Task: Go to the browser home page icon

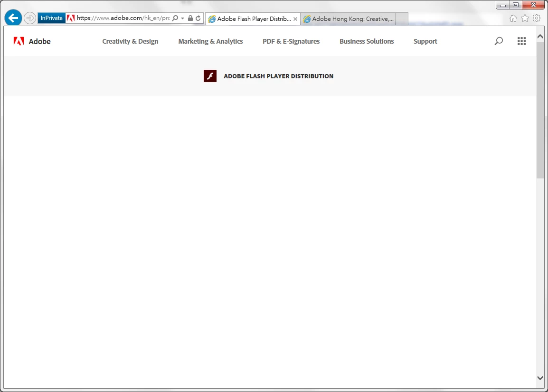Action: [x=513, y=19]
